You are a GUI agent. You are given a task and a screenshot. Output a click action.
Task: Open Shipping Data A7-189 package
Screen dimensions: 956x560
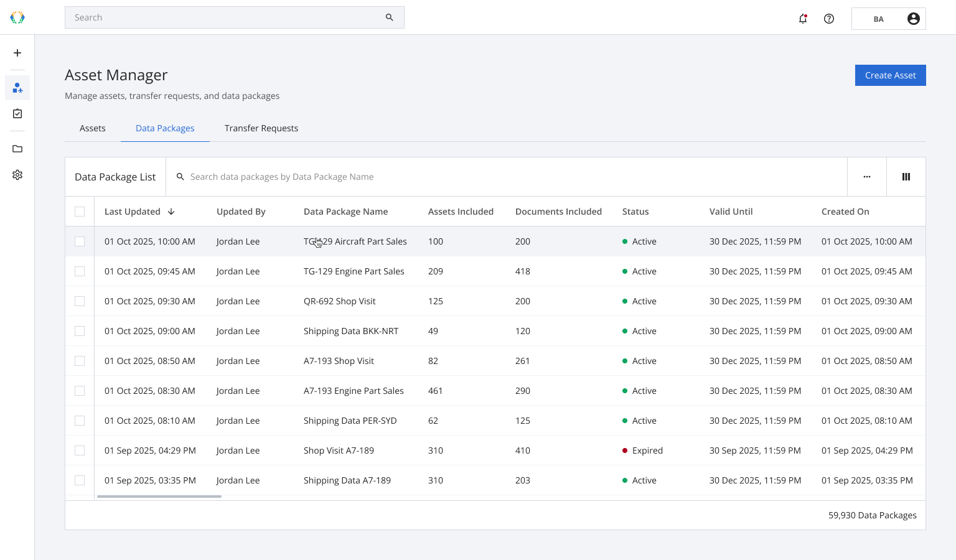347,480
